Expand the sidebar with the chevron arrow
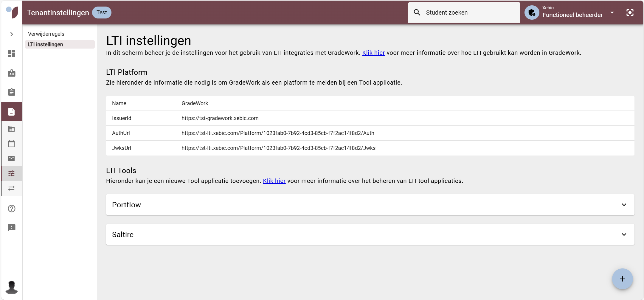 [x=12, y=34]
